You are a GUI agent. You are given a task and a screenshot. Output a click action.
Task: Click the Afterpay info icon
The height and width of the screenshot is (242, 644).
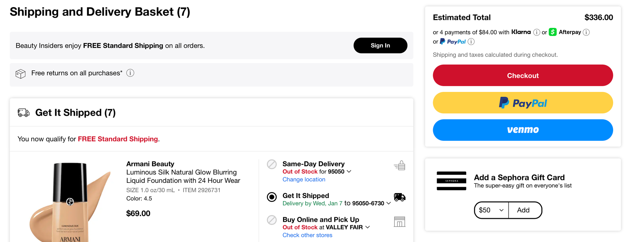(586, 32)
